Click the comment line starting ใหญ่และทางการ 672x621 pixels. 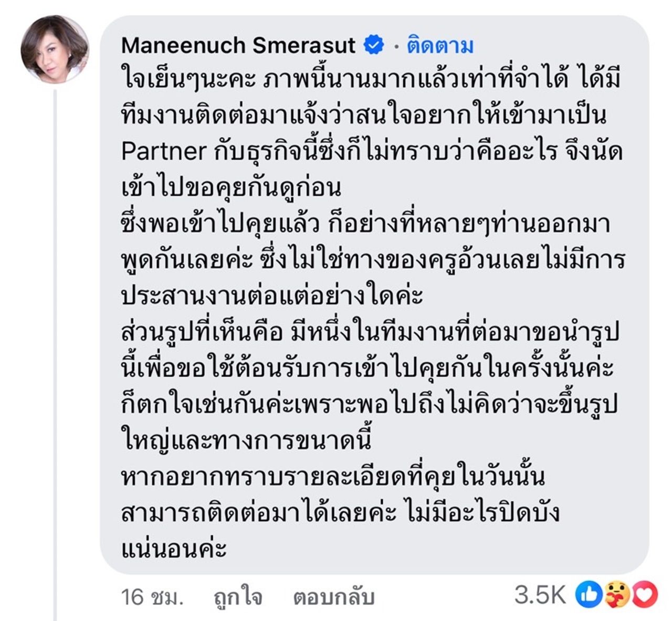tap(246, 441)
